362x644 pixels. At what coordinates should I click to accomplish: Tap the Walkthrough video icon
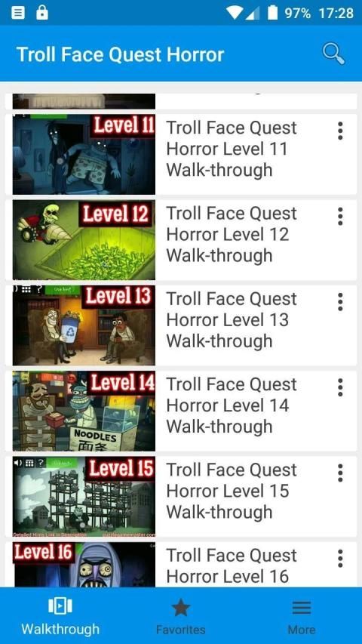(x=60, y=605)
